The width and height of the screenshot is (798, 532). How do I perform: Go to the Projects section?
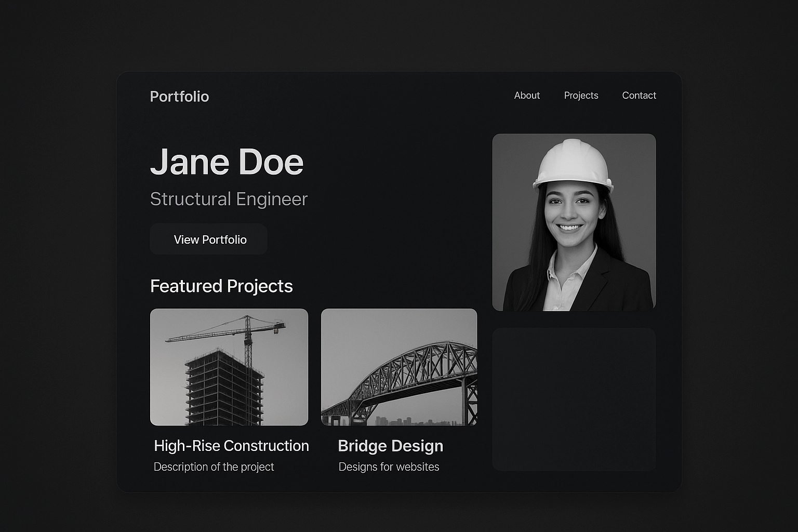pos(581,96)
